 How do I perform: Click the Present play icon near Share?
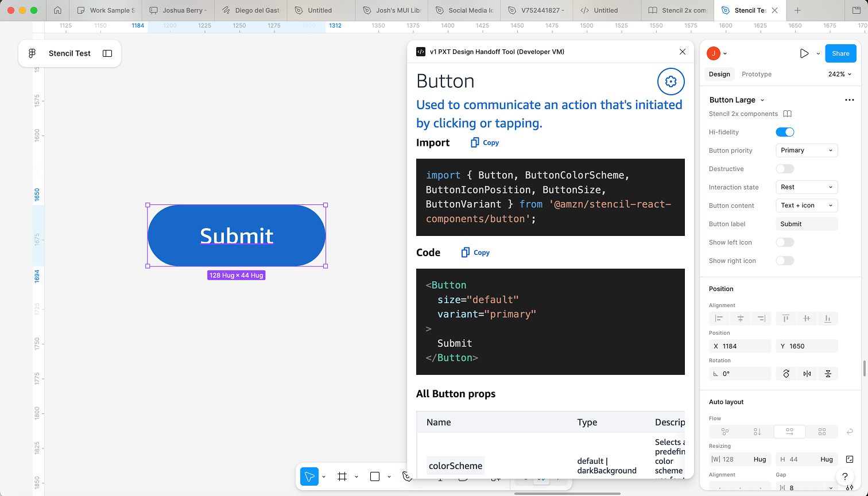[x=805, y=53]
